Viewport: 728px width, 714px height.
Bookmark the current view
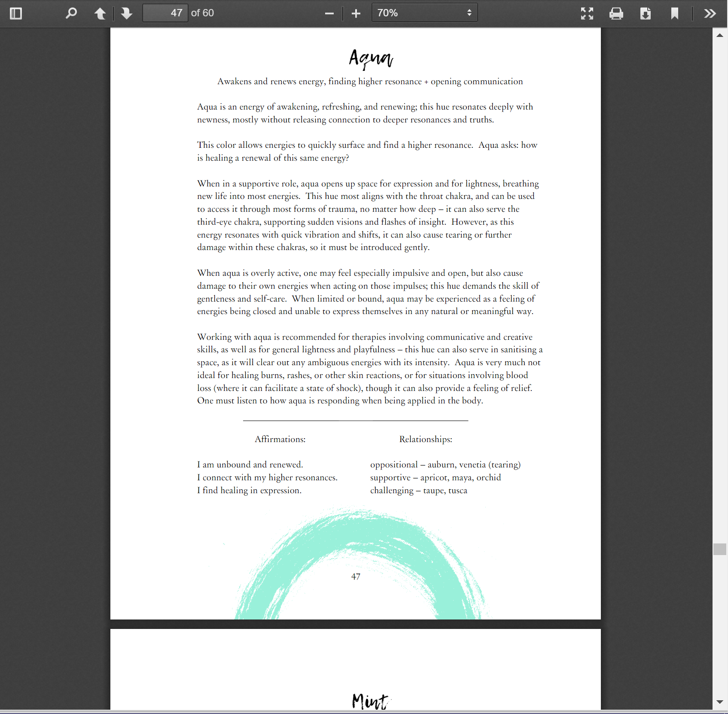click(x=674, y=13)
